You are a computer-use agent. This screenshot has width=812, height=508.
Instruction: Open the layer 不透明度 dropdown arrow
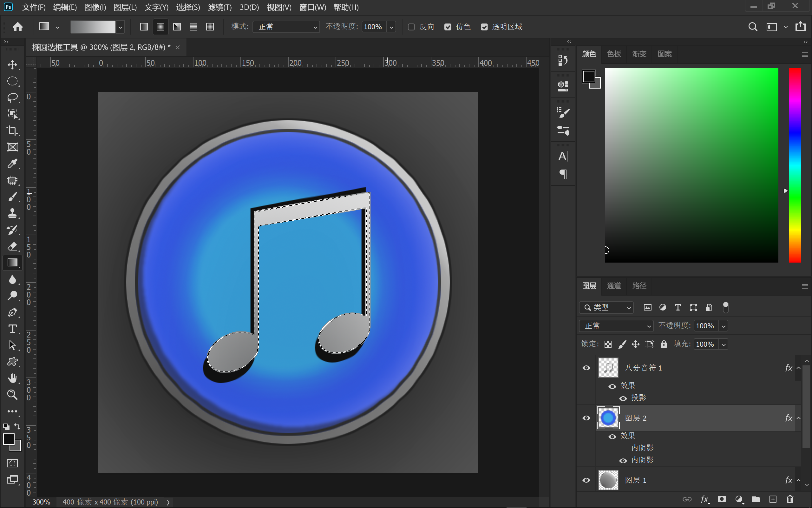click(x=724, y=326)
